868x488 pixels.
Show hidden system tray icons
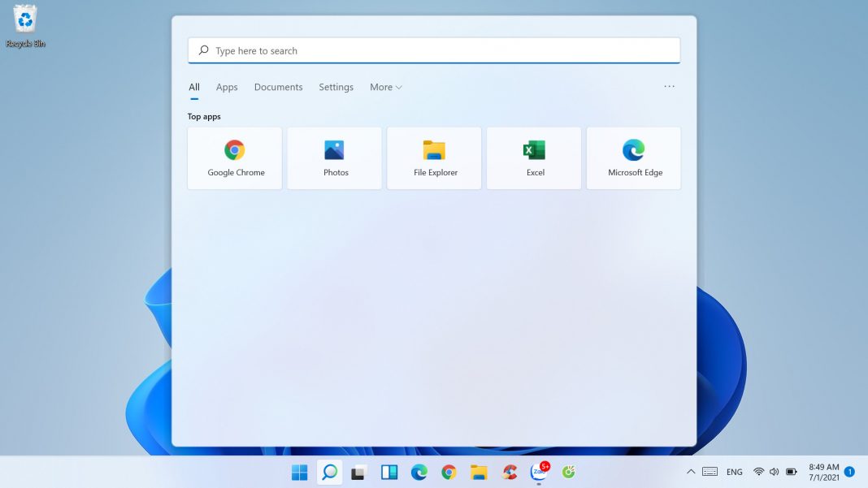pyautogui.click(x=691, y=472)
